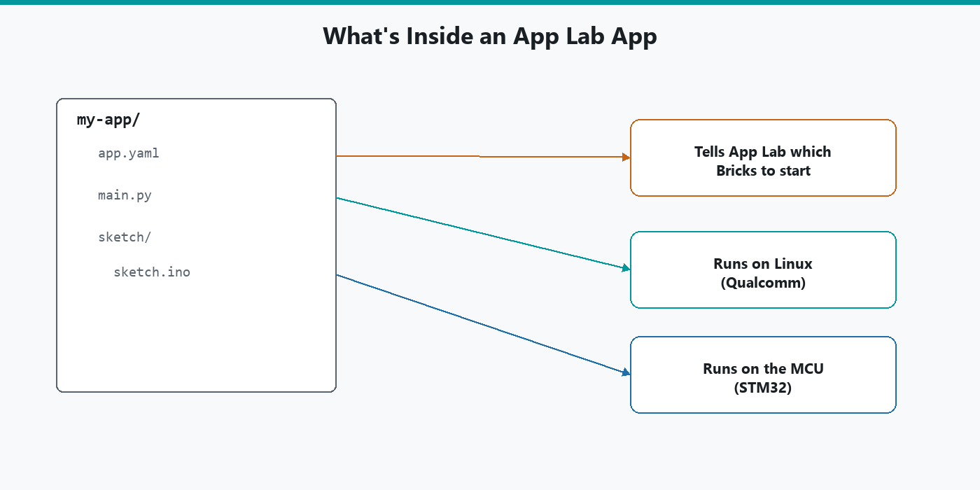Image resolution: width=980 pixels, height=490 pixels.
Task: Select the app.yaml file entry
Action: [x=129, y=153]
